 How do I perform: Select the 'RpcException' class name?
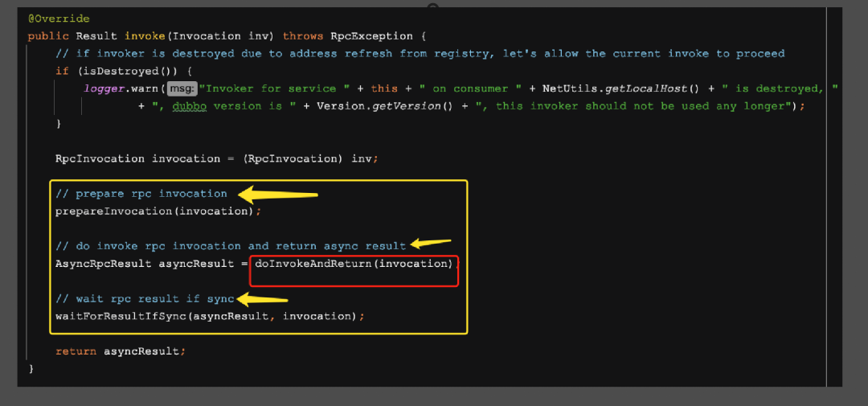click(371, 36)
